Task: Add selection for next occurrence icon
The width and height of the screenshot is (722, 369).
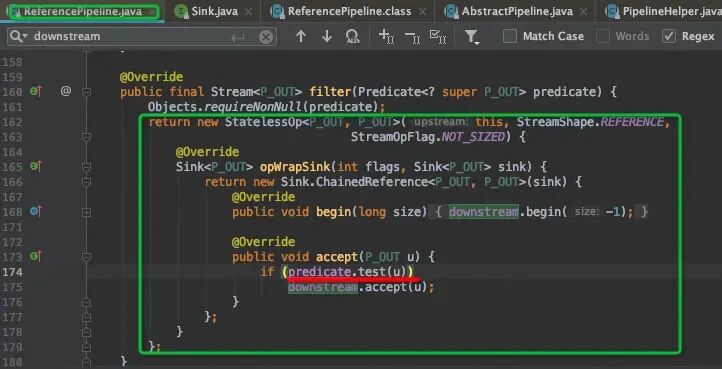Action: 386,36
